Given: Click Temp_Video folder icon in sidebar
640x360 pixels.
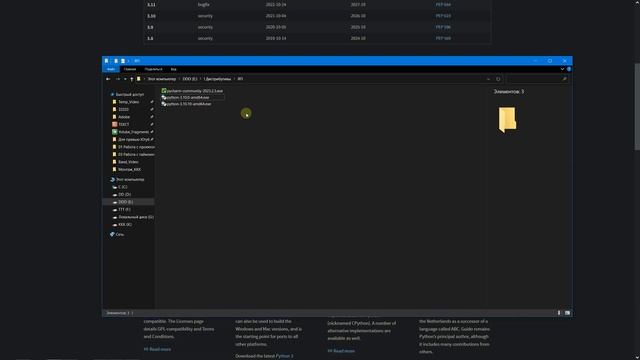Looking at the screenshot, I should pyautogui.click(x=114, y=102).
